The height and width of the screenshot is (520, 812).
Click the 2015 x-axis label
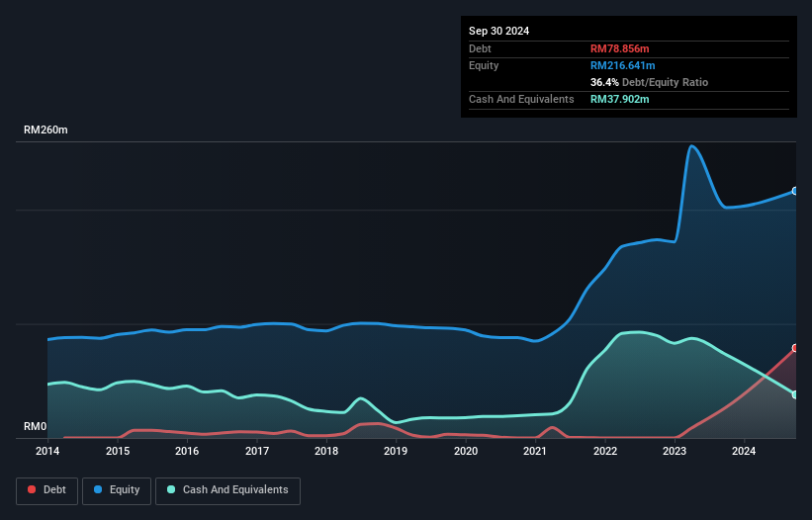[118, 451]
